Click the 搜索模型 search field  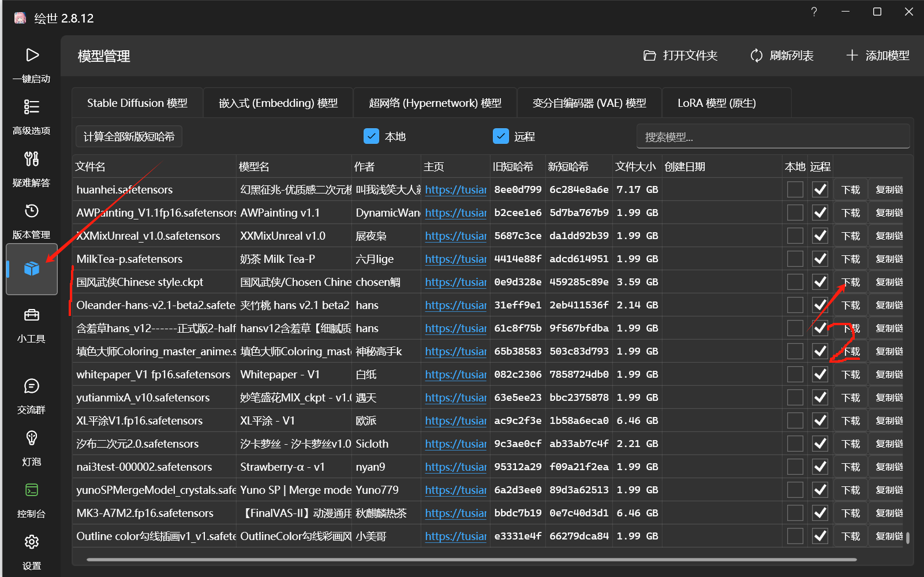pos(773,136)
